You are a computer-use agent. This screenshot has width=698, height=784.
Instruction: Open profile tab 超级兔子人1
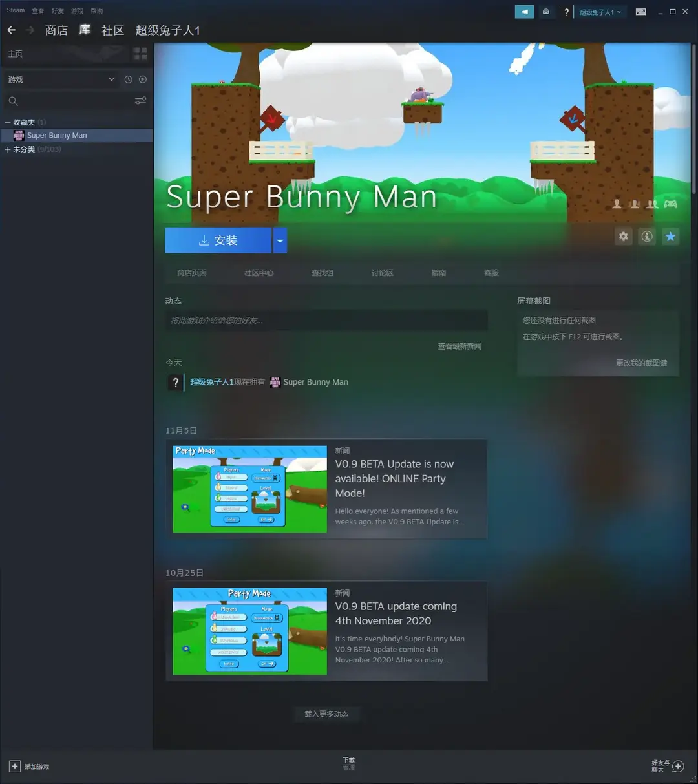point(168,30)
